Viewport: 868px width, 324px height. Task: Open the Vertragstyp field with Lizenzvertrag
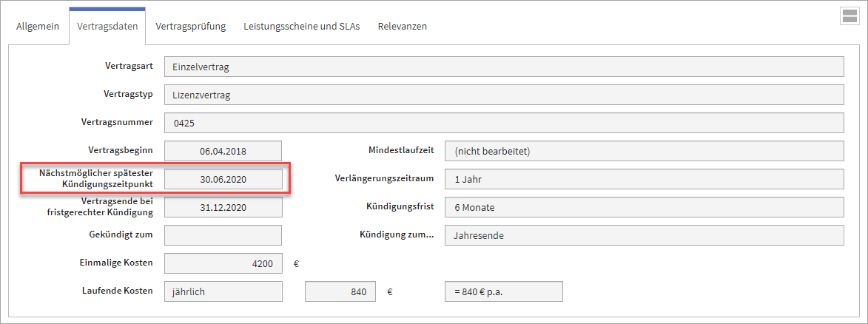(503, 95)
